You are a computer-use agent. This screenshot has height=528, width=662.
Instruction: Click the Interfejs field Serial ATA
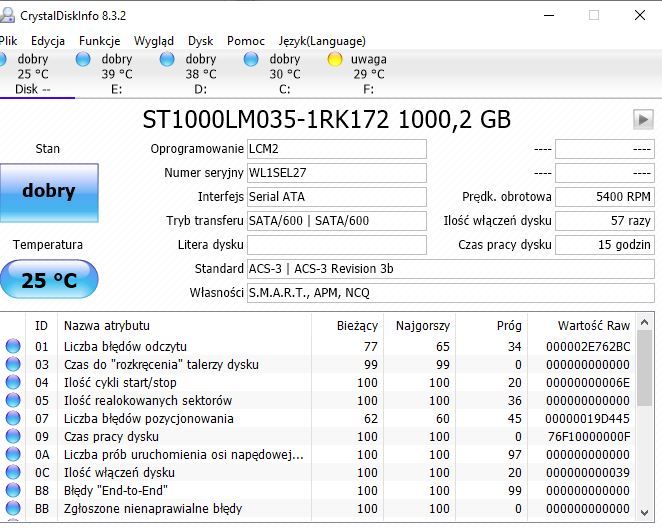(x=336, y=197)
